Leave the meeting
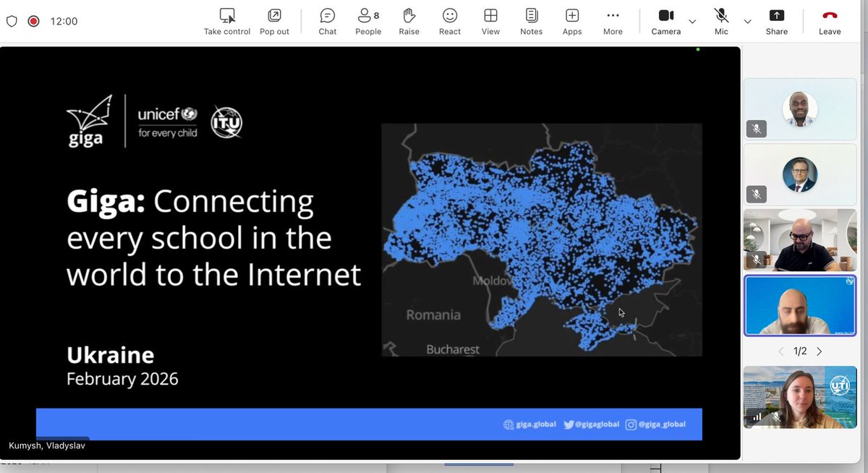This screenshot has height=473, width=868. coord(830,22)
